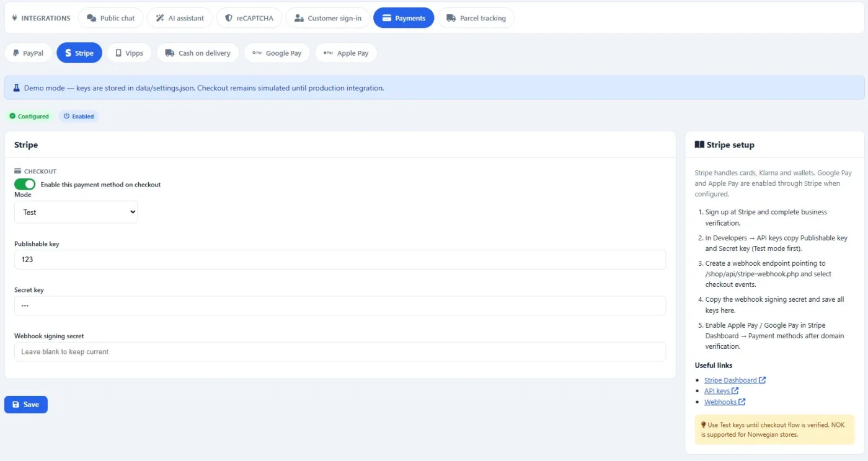Click the demo mode notice text
This screenshot has width=868, height=461.
204,88
